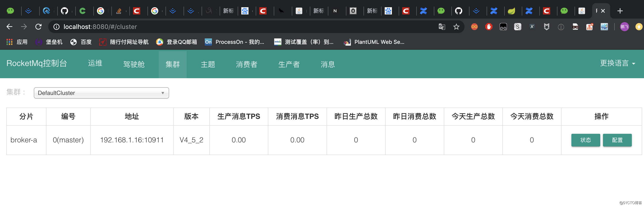Open the 堡垒机 bookmark
The width and height of the screenshot is (644, 207).
[49, 42]
